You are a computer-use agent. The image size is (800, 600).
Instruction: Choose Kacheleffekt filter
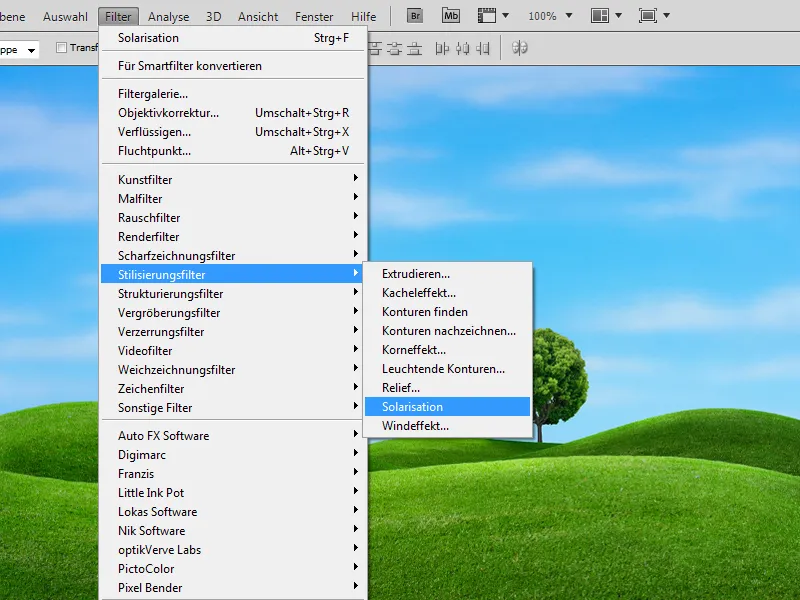point(447,293)
